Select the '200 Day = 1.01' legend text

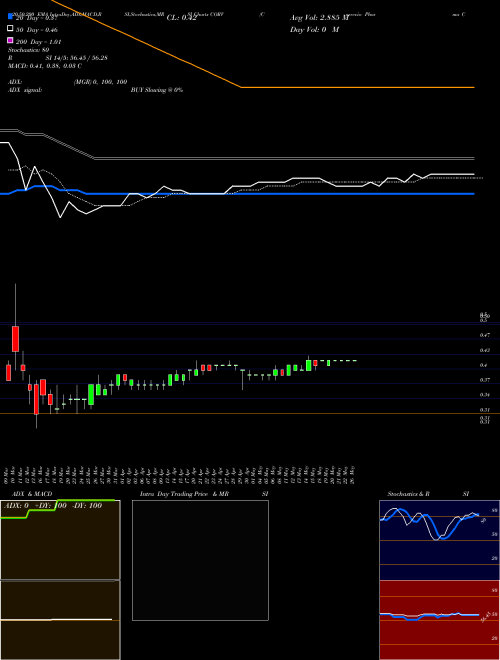[x=38, y=42]
